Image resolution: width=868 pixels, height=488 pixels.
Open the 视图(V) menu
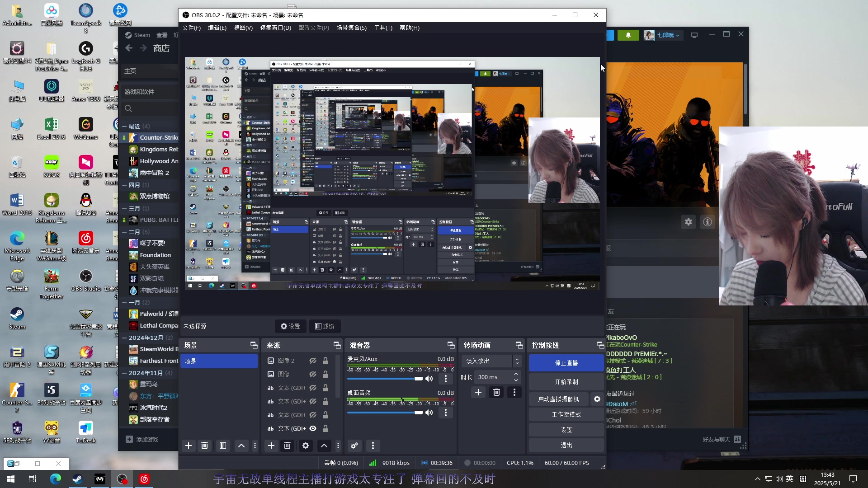pyautogui.click(x=243, y=28)
